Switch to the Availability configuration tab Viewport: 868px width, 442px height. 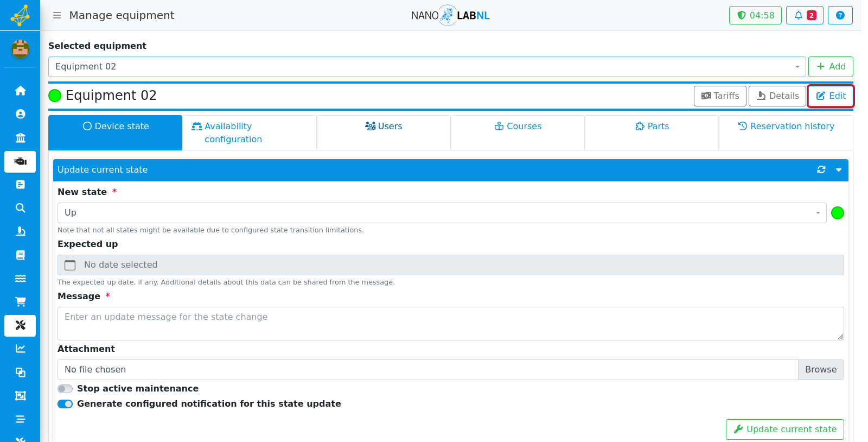pyautogui.click(x=250, y=132)
